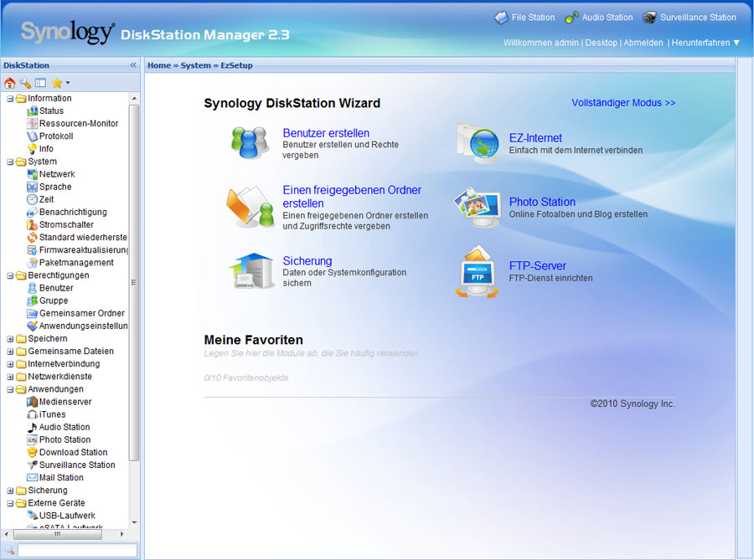Viewport: 754px width, 560px height.
Task: Open Ressourcen-Monitor in the tree
Action: point(73,123)
